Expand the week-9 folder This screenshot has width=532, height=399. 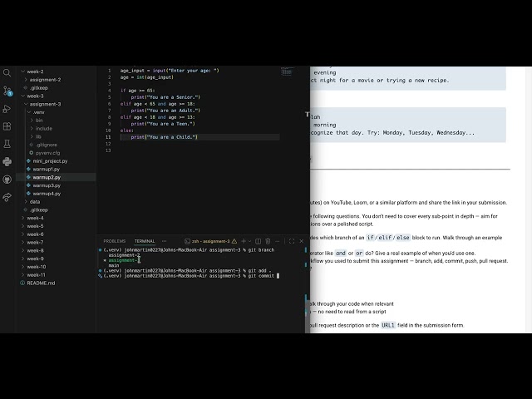(x=57, y=259)
